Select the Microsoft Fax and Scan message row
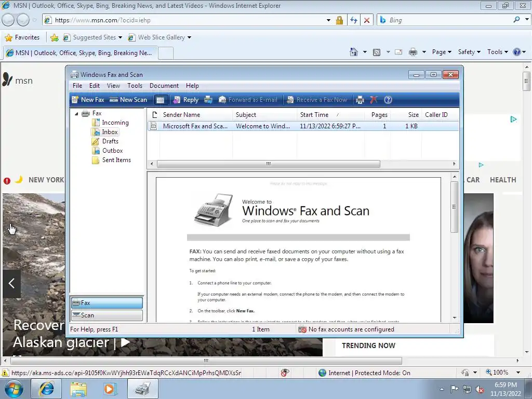 (x=303, y=126)
